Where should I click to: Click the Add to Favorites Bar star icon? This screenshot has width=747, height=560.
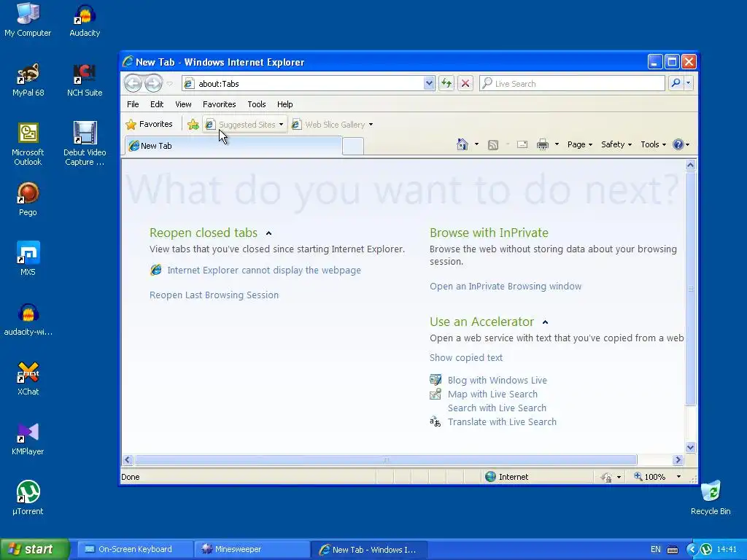point(193,125)
